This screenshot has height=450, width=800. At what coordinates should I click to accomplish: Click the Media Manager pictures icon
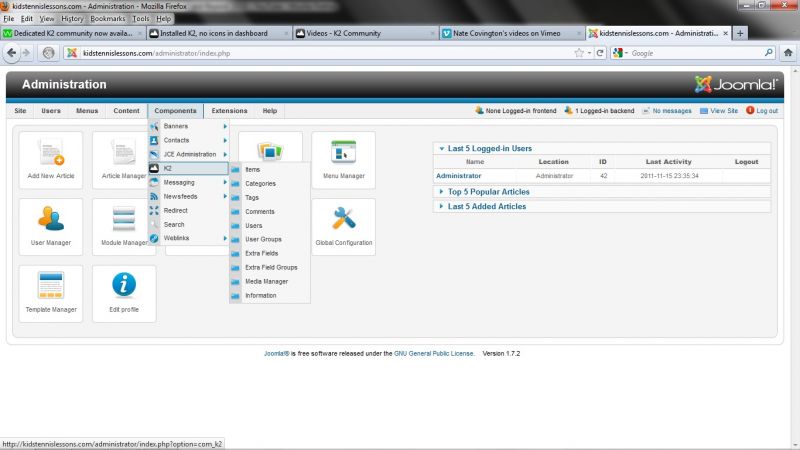(270, 151)
